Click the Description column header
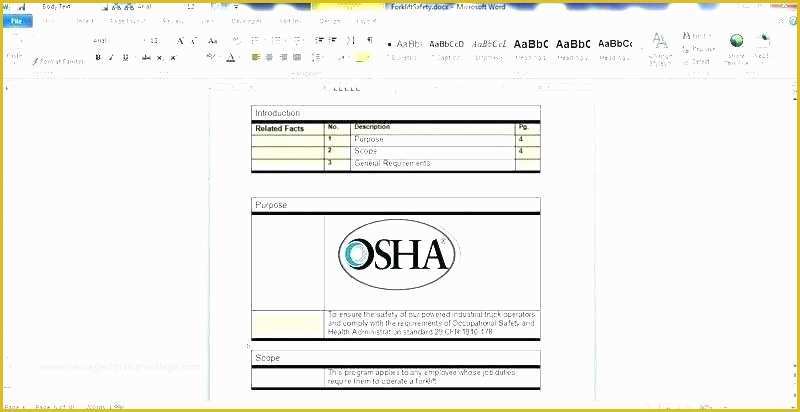Viewport: 800px width, 412px height. tap(372, 126)
